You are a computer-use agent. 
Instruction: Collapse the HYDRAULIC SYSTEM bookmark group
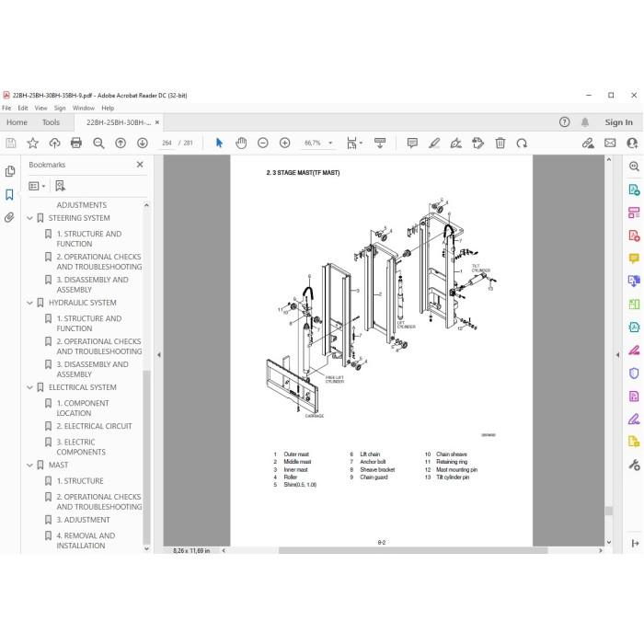pyautogui.click(x=29, y=303)
